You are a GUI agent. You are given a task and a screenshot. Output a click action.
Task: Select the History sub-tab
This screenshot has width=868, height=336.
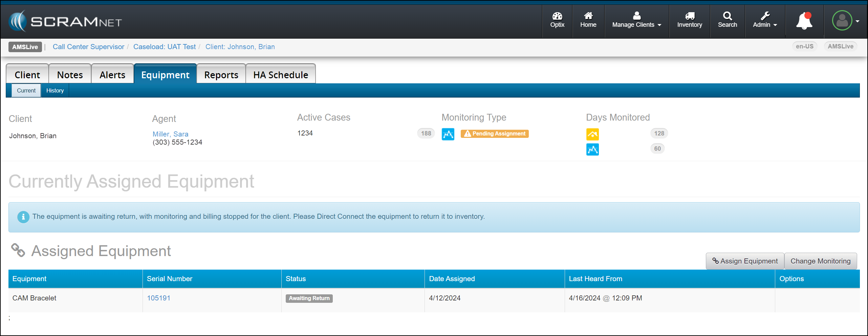pyautogui.click(x=55, y=91)
